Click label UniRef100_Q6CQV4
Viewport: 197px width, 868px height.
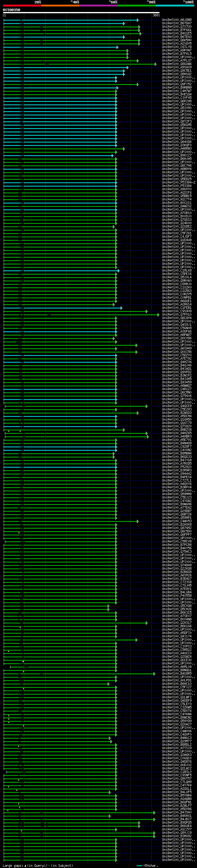click(177, 318)
